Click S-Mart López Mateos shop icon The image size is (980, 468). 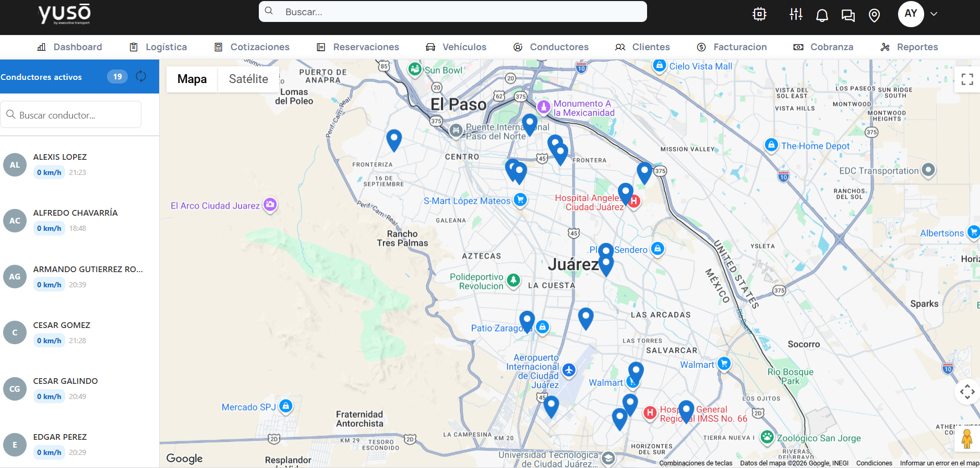520,200
